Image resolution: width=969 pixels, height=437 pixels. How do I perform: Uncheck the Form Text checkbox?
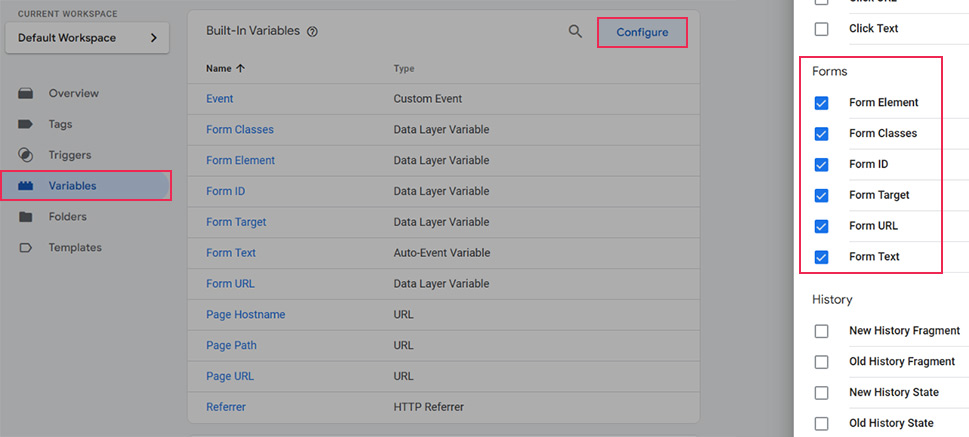tap(821, 257)
